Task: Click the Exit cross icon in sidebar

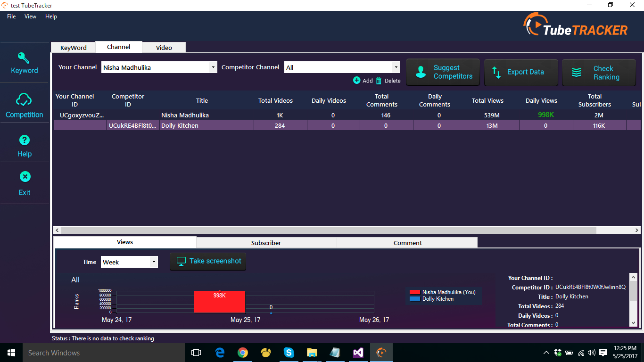Action: click(x=25, y=177)
